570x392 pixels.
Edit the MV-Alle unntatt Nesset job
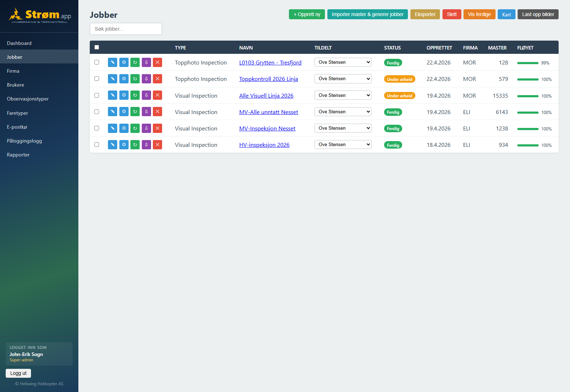[113, 112]
